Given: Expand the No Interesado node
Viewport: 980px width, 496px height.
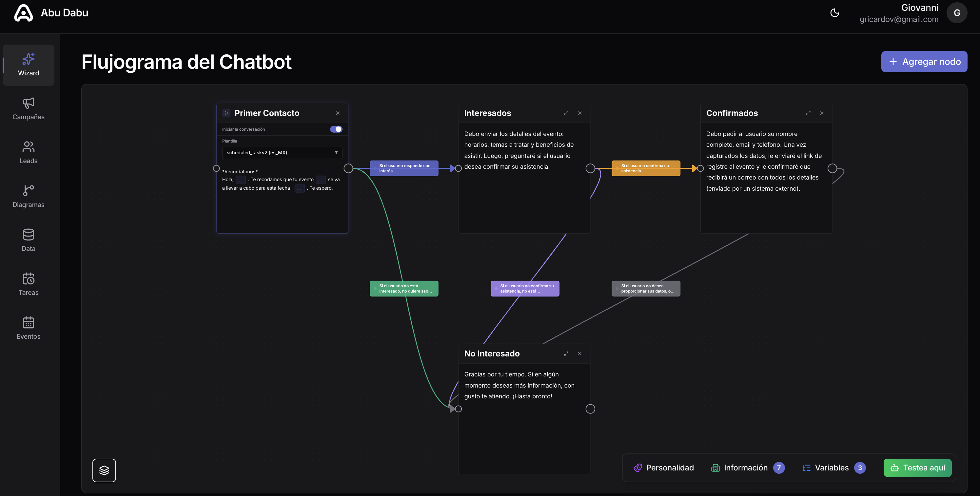Looking at the screenshot, I should (566, 354).
